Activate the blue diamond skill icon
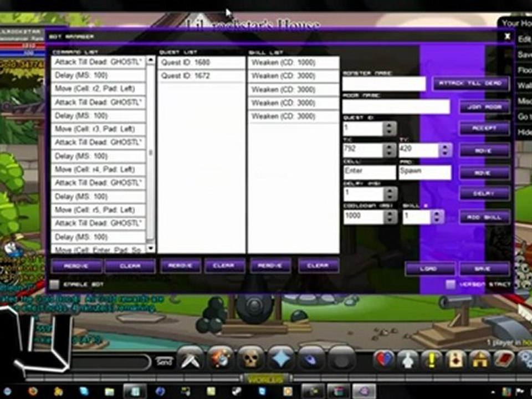The width and height of the screenshot is (532, 399). [x=282, y=360]
